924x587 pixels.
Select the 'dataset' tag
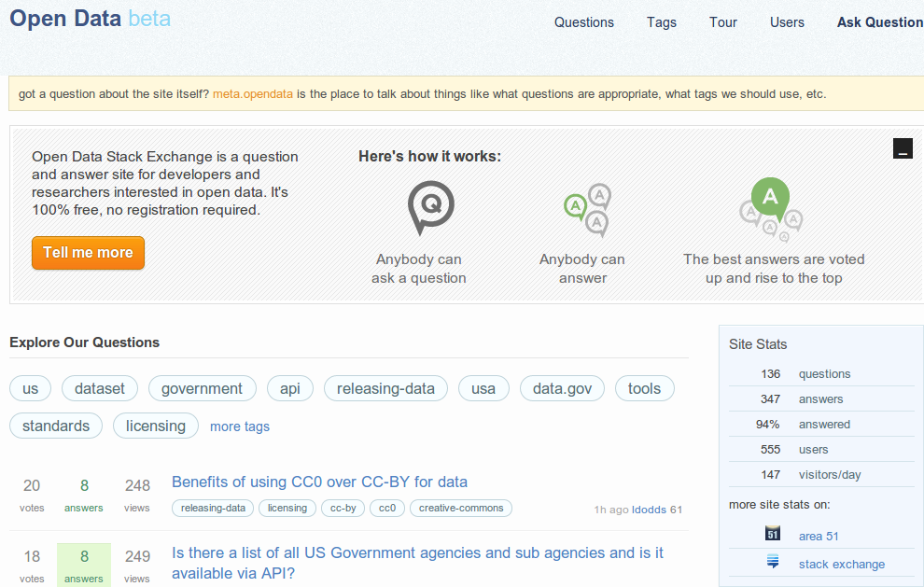coord(100,388)
